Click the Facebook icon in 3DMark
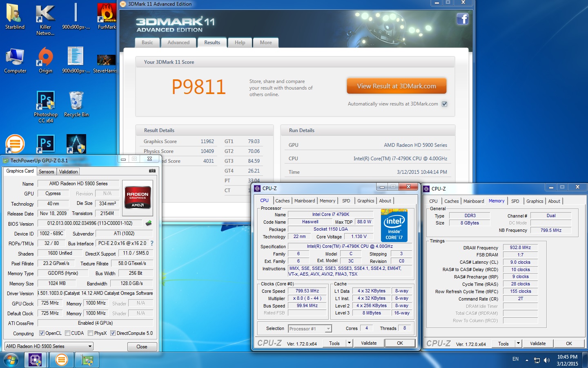The height and width of the screenshot is (368, 588). [462, 19]
